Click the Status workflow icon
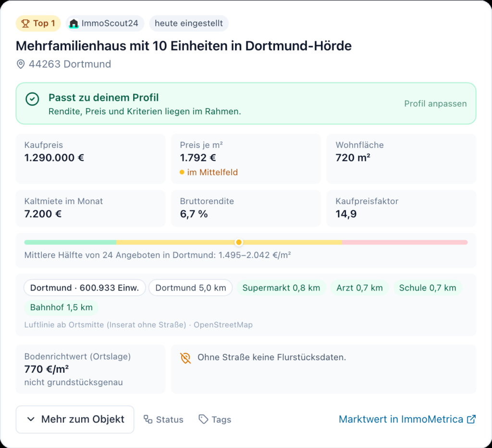 click(x=148, y=419)
